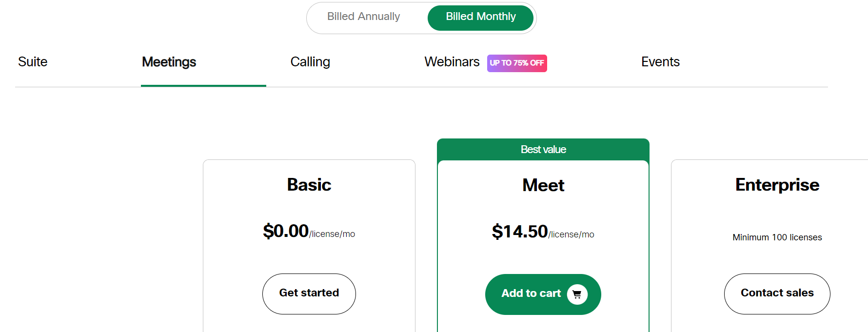The image size is (868, 332).
Task: Click the shopping cart icon
Action: [x=577, y=294]
